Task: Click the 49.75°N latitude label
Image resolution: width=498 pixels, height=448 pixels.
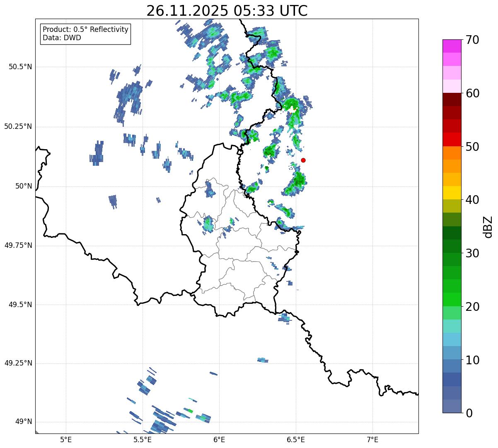Action: point(18,245)
